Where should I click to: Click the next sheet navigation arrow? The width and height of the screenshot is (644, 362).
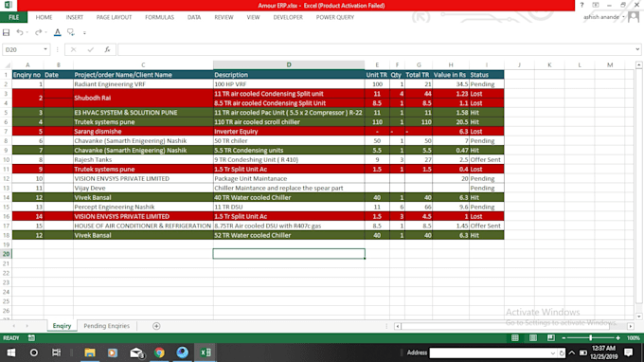tap(27, 326)
